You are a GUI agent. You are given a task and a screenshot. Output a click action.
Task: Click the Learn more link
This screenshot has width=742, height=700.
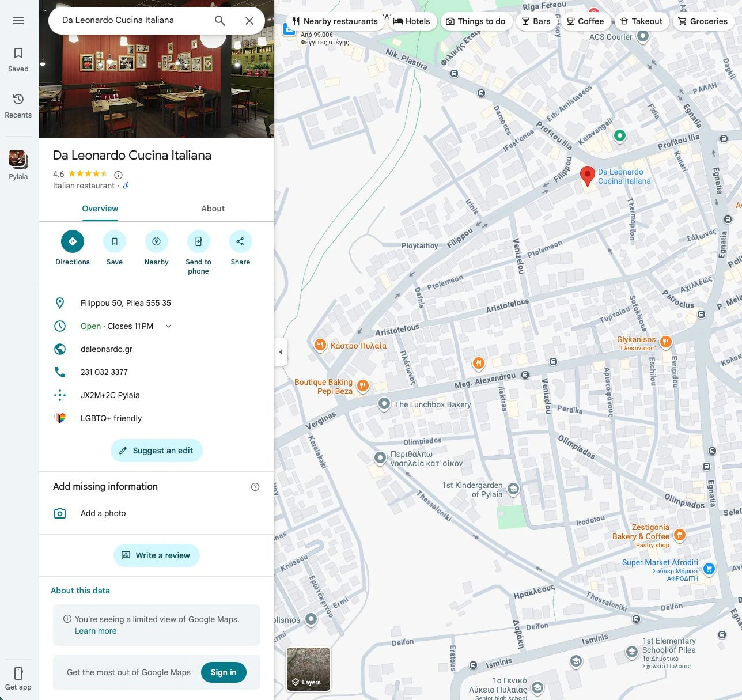pyautogui.click(x=96, y=631)
